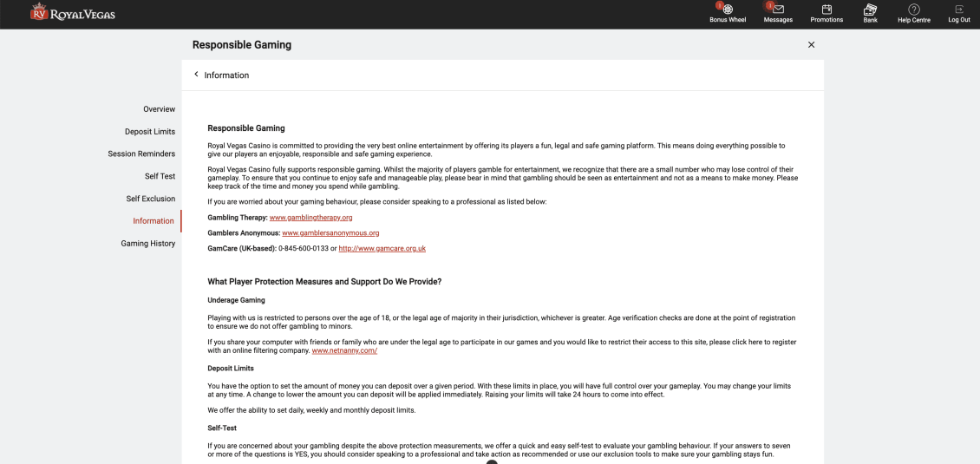Close the Responsible Gaming panel

pyautogui.click(x=811, y=44)
